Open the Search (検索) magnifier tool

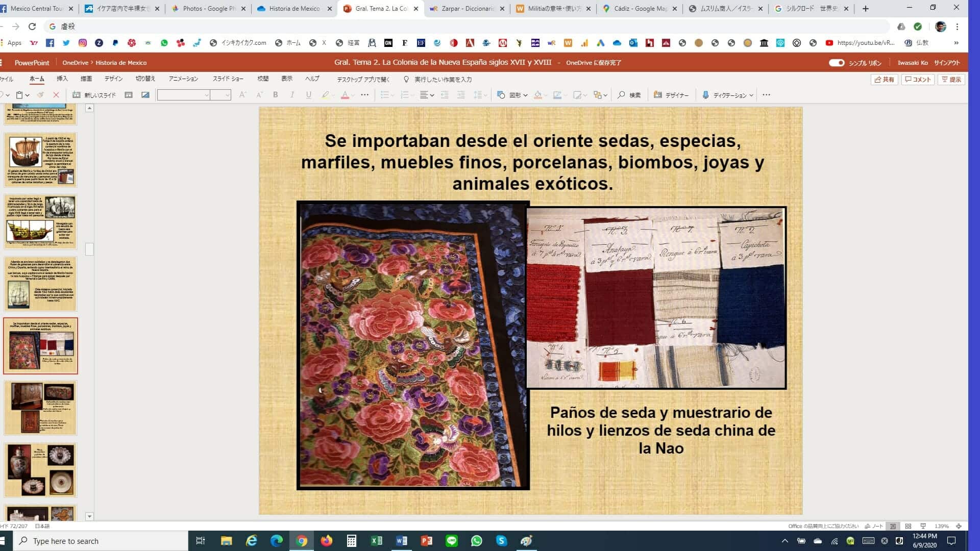pyautogui.click(x=629, y=95)
